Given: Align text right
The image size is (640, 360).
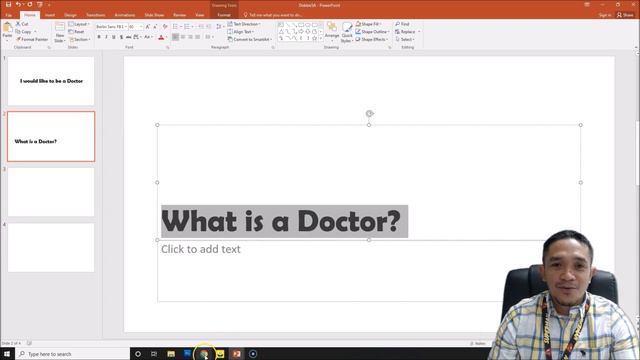Looking at the screenshot, I should click(x=190, y=37).
